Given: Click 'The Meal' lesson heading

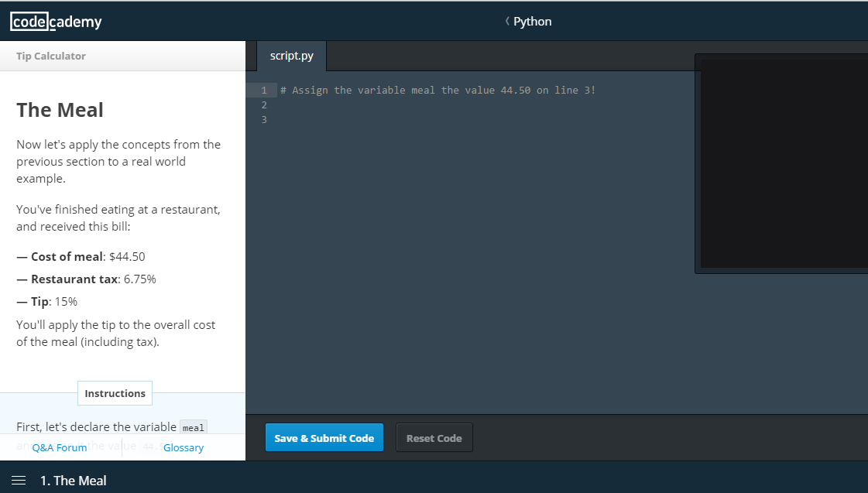Looking at the screenshot, I should (x=60, y=110).
